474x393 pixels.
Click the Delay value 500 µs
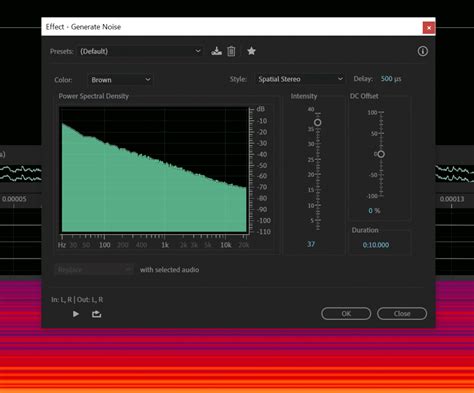(391, 79)
